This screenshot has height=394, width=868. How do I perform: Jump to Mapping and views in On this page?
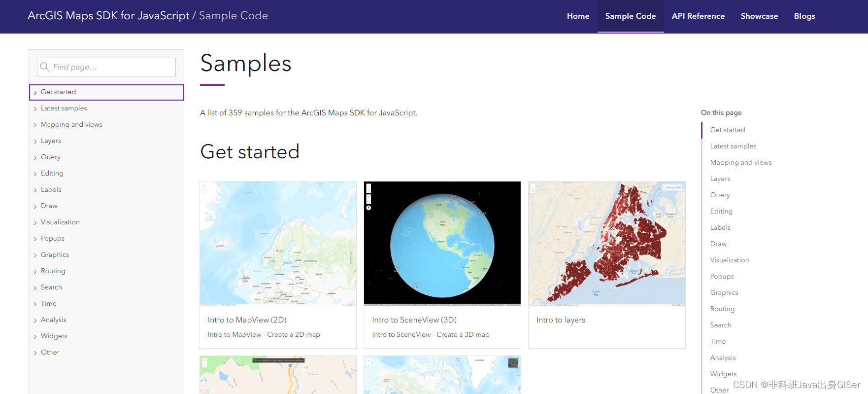coord(741,162)
